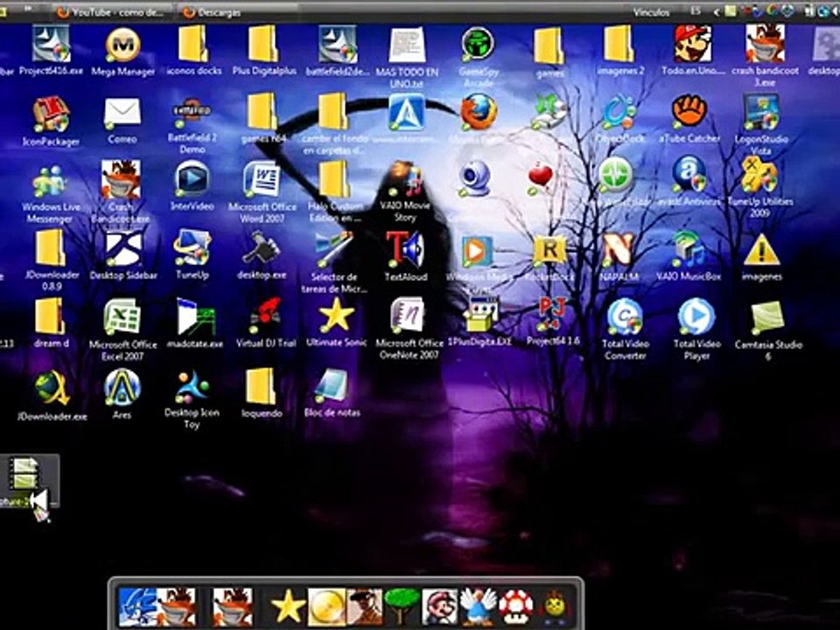Open red heart desktop icon

coord(540,178)
